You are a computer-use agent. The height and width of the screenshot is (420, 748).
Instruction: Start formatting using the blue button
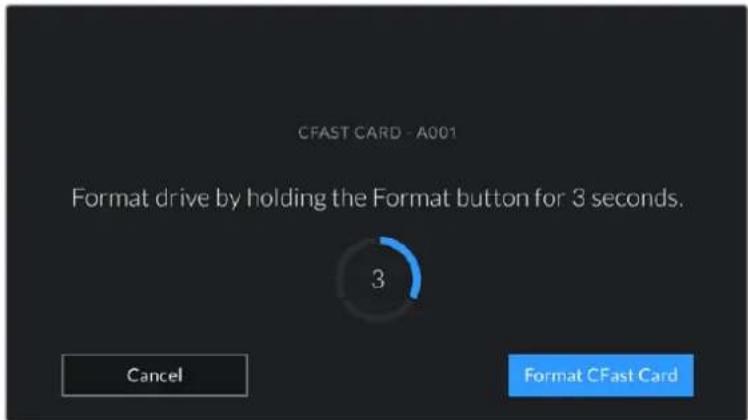pyautogui.click(x=601, y=375)
